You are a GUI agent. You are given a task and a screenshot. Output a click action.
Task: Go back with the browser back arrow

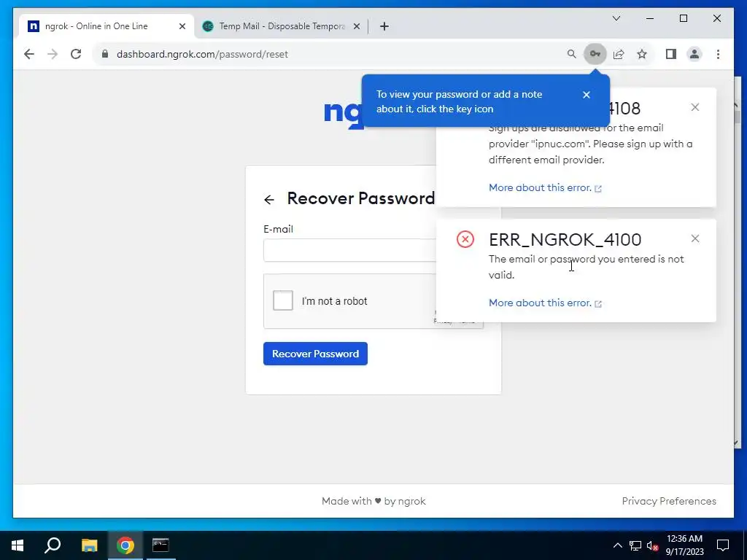pos(29,54)
